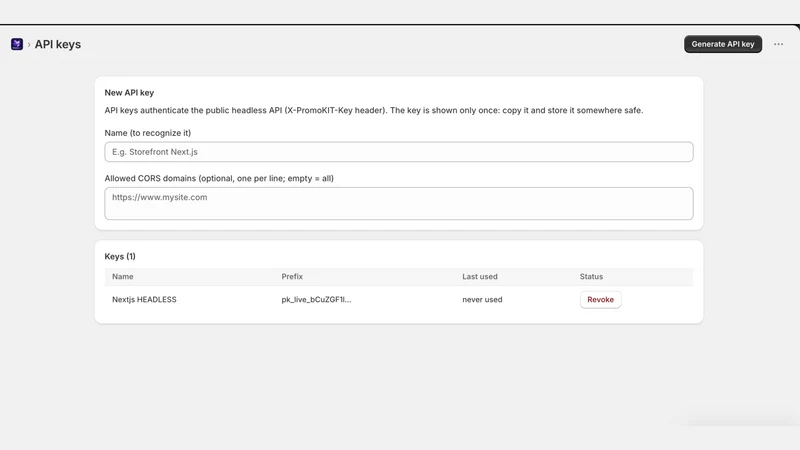
Task: Select the Nextjs HEADLESS key name
Action: [x=144, y=299]
